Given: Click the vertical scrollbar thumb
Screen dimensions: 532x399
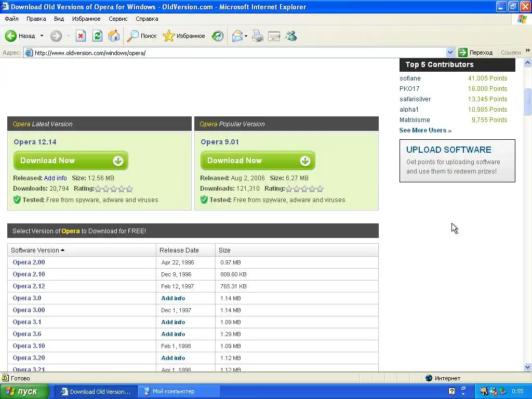Looking at the screenshot, I should point(528,101).
